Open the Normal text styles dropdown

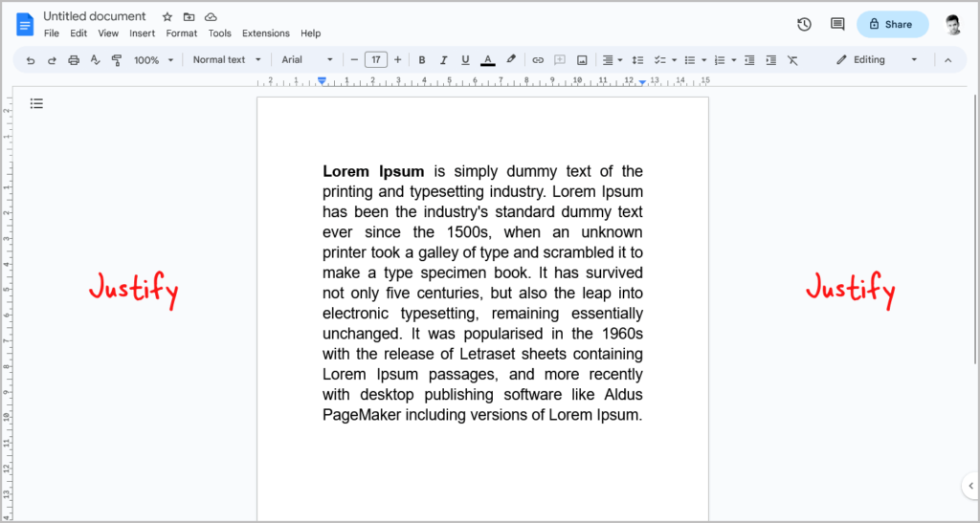pyautogui.click(x=227, y=60)
